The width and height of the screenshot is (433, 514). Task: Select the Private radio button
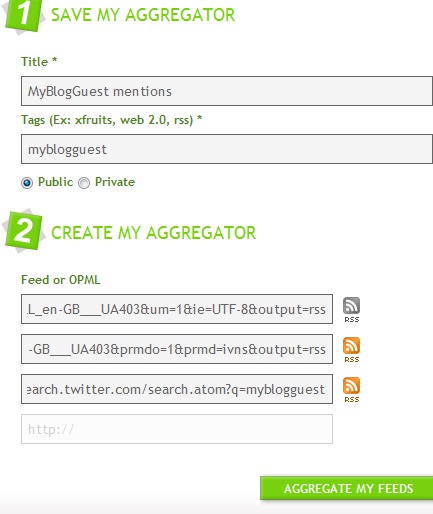click(x=84, y=183)
